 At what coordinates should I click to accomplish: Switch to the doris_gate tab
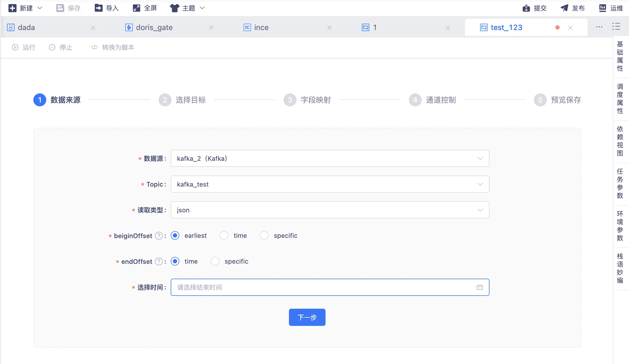click(x=154, y=28)
